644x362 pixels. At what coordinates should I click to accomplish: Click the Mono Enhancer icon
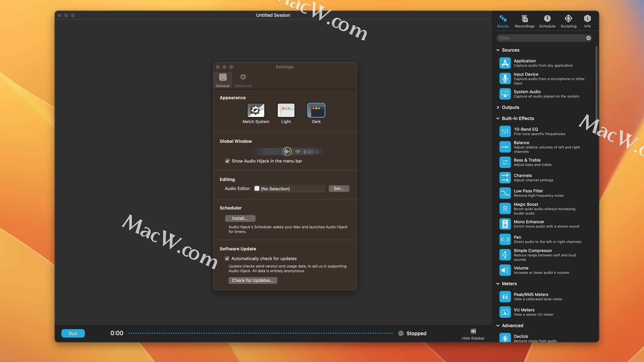click(505, 224)
